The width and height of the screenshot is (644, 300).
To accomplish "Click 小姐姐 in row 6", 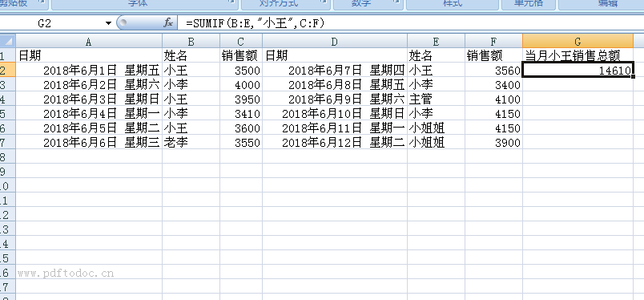I will [437, 128].
